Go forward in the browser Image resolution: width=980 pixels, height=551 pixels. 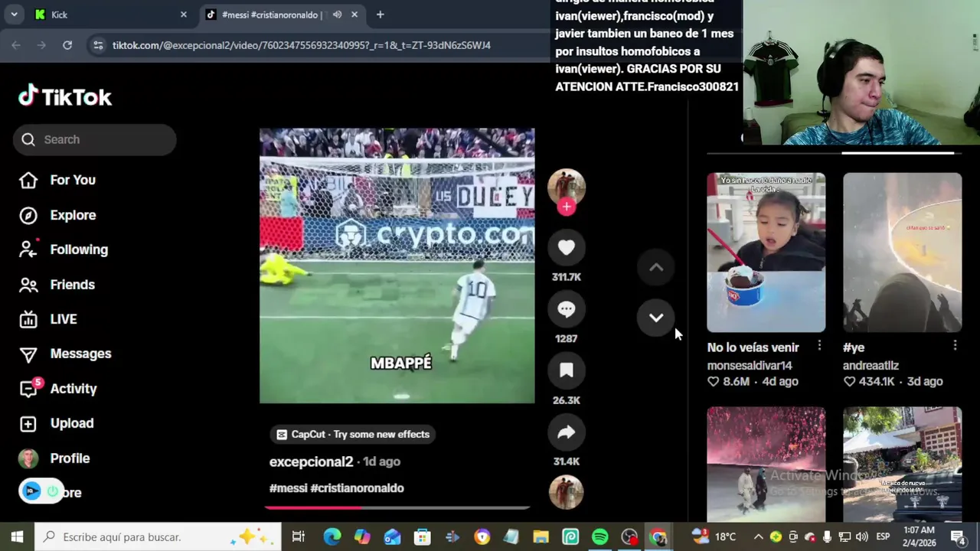pyautogui.click(x=41, y=45)
